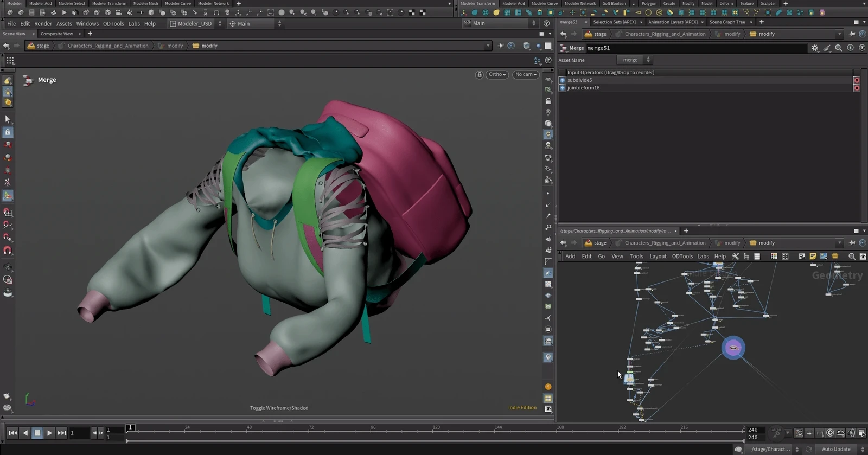Open the File menu
Image resolution: width=868 pixels, height=455 pixels.
click(x=11, y=24)
